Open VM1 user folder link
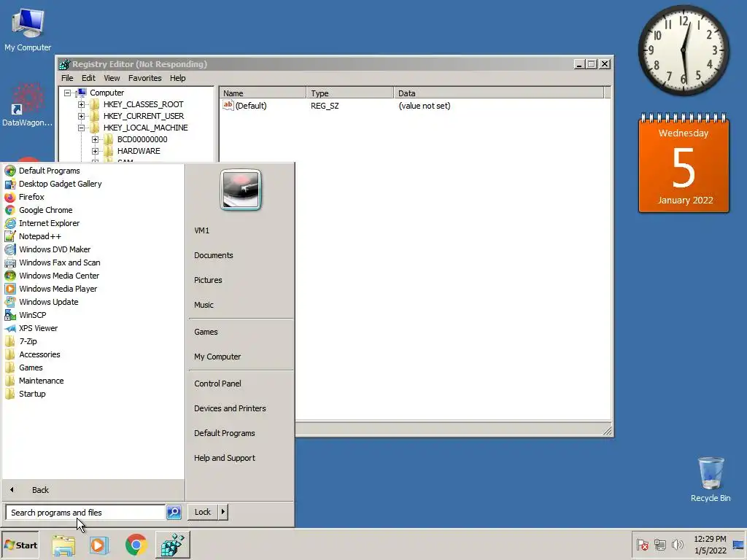The height and width of the screenshot is (560, 747). (x=201, y=230)
